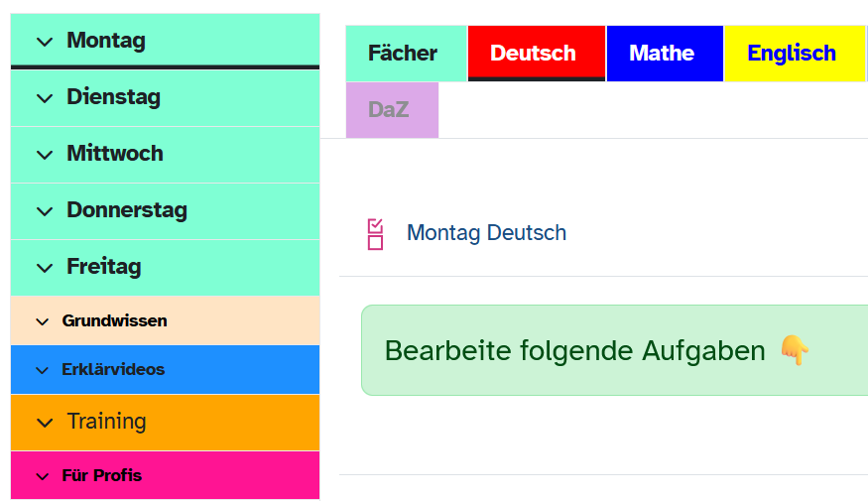Click the Freitag chevron arrow
This screenshot has height=501, width=868.
tap(44, 268)
